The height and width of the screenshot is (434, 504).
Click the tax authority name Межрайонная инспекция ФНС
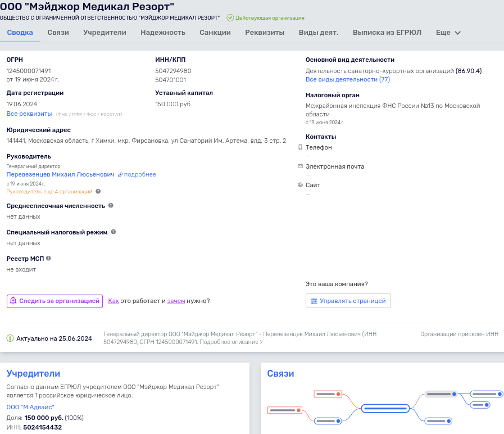393,110
